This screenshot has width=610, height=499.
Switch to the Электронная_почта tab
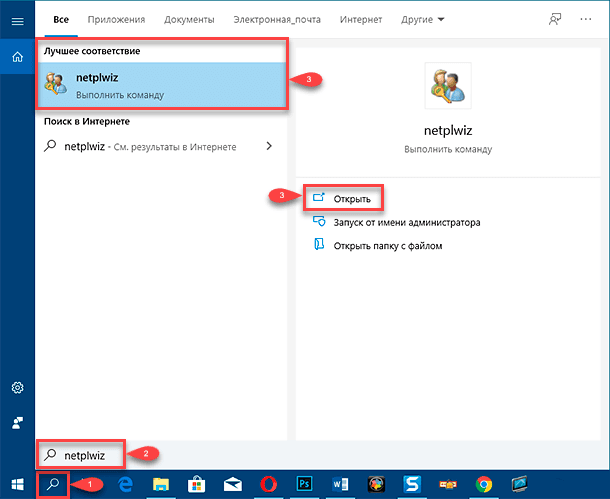coord(277,19)
